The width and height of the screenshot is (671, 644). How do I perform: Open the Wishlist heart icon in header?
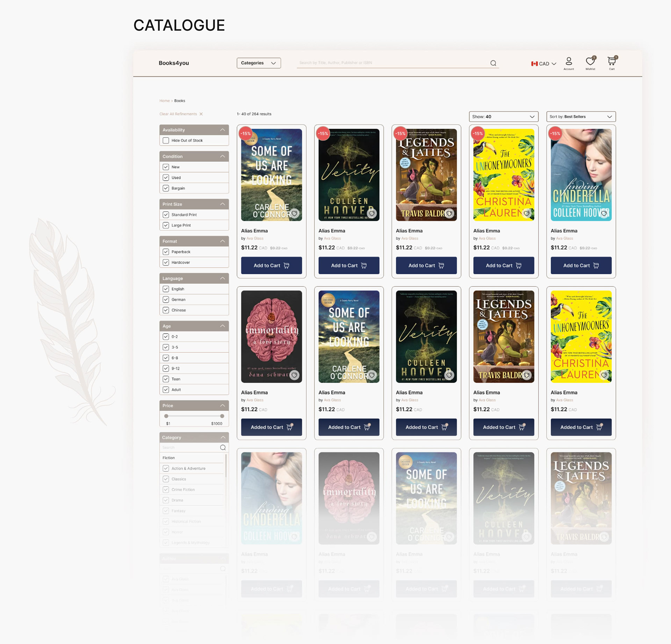[x=590, y=61]
